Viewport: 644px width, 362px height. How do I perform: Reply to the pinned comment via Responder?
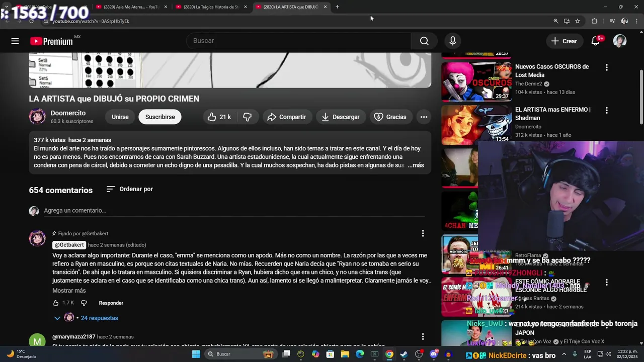(x=111, y=303)
